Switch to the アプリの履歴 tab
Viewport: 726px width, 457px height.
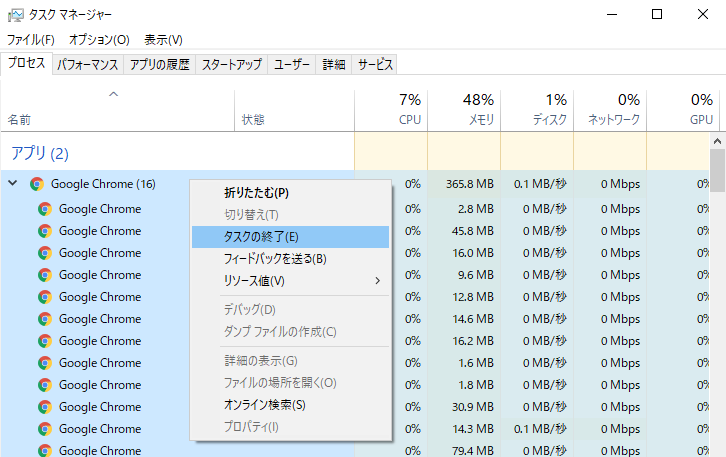160,64
